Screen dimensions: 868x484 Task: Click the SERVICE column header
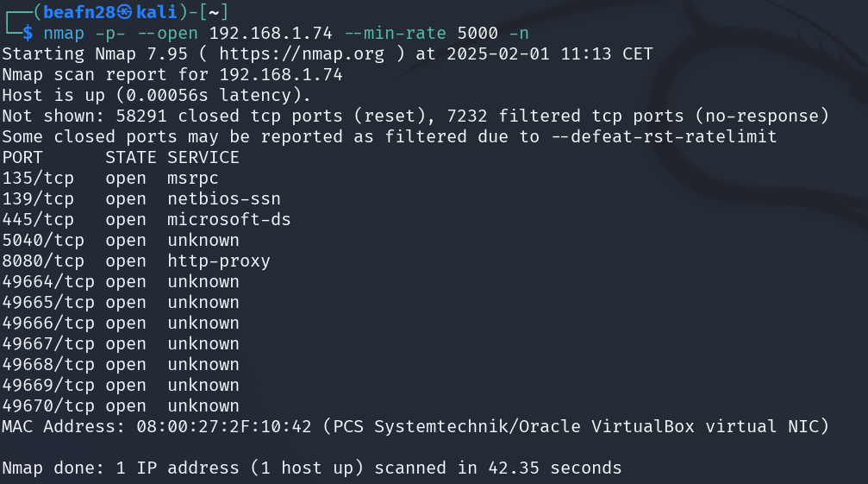tap(203, 157)
